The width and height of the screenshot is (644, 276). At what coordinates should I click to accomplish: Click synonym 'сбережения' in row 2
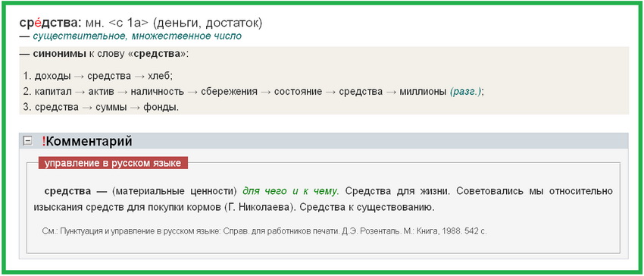[229, 92]
